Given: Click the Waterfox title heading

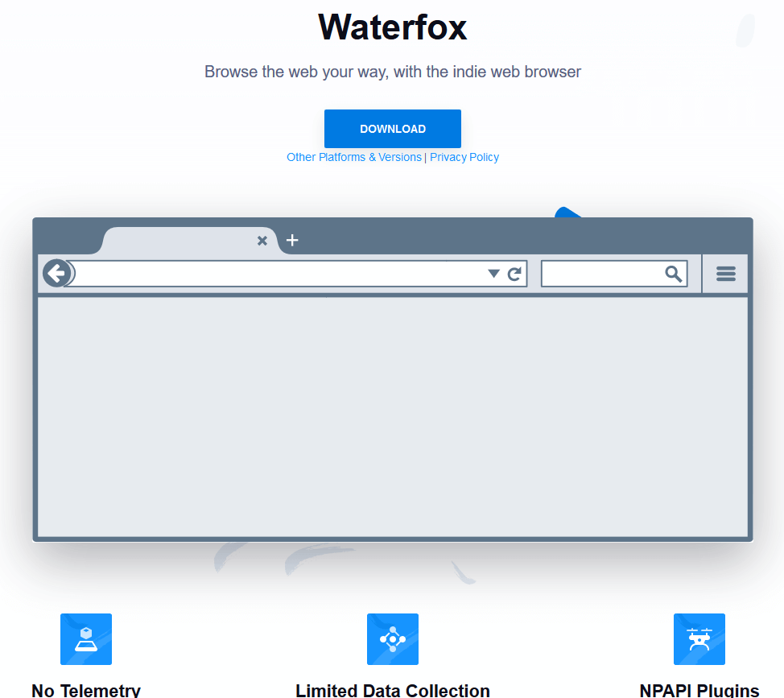Looking at the screenshot, I should [x=393, y=27].
